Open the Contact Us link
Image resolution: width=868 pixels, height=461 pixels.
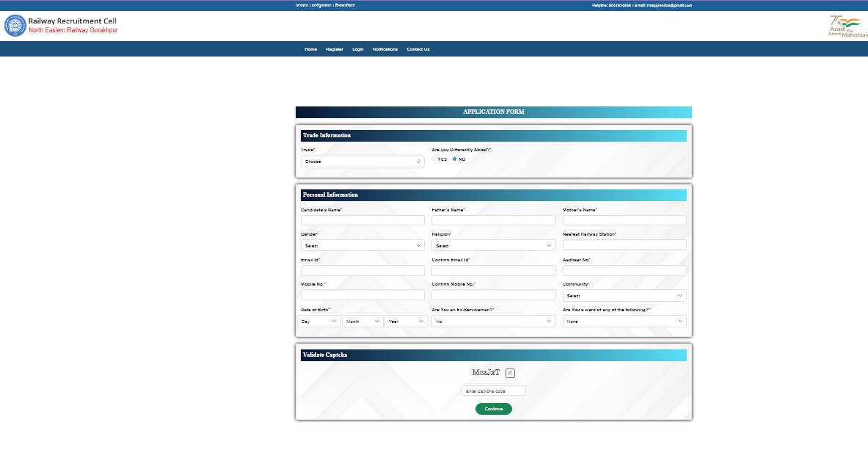[x=418, y=49]
